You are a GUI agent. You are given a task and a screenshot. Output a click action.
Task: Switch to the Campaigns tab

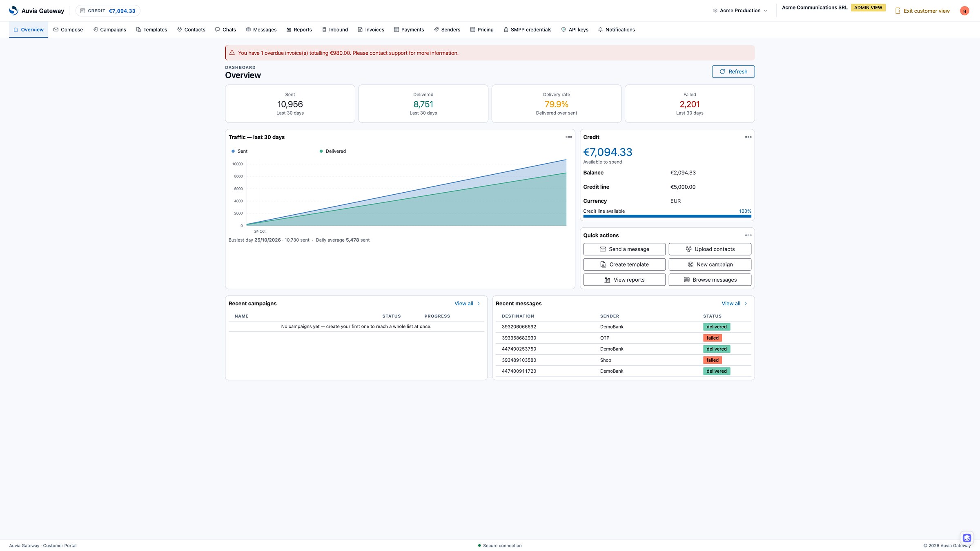tap(109, 29)
